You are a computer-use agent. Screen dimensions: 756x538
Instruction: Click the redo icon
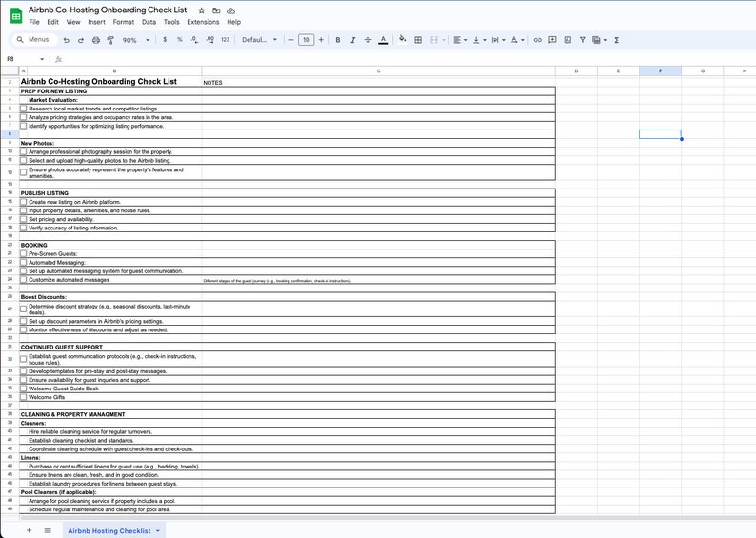click(81, 40)
